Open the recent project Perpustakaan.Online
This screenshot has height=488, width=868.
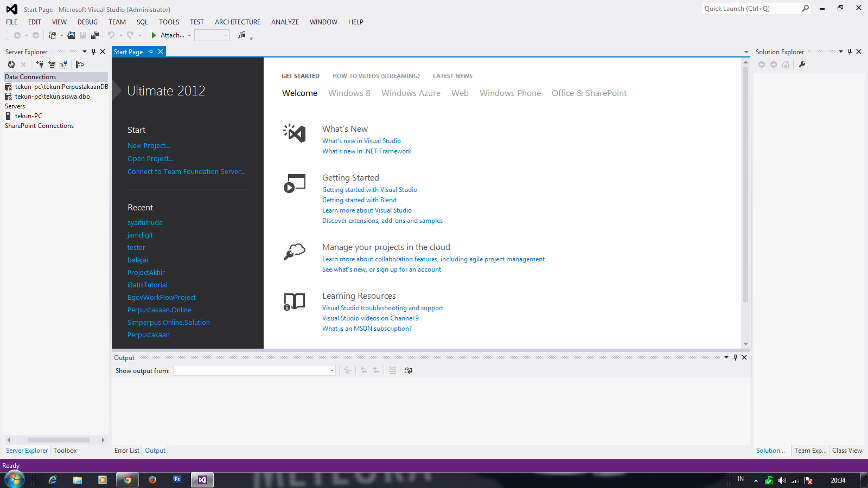pos(159,310)
